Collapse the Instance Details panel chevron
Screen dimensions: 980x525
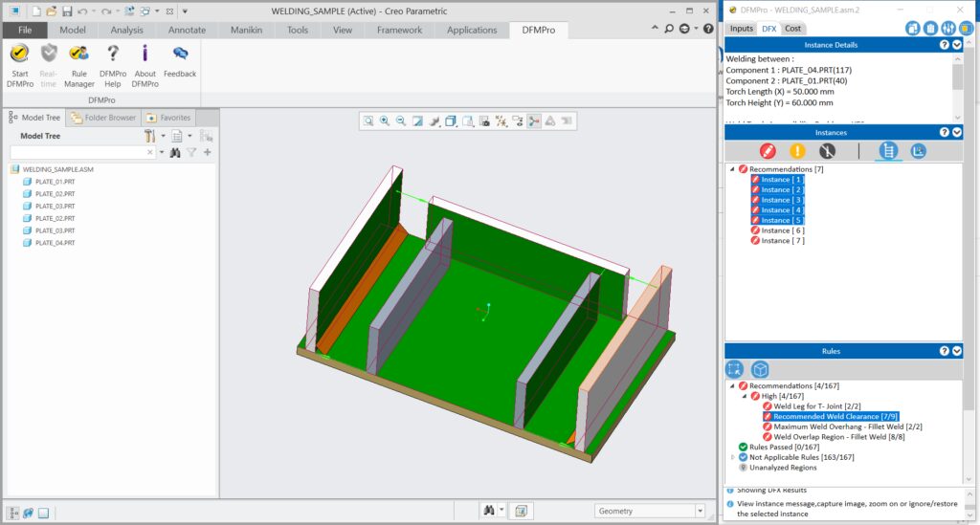[957, 45]
